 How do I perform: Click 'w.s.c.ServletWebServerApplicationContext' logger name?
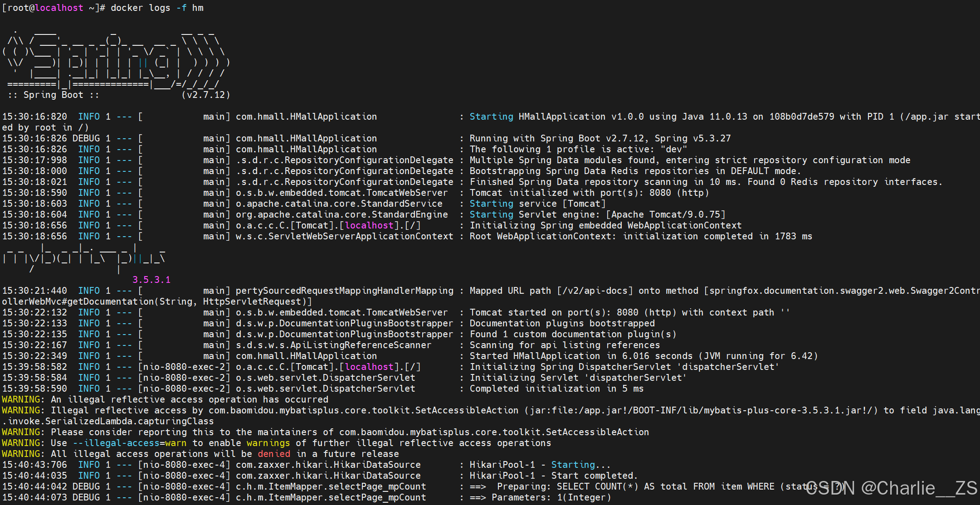(x=345, y=236)
